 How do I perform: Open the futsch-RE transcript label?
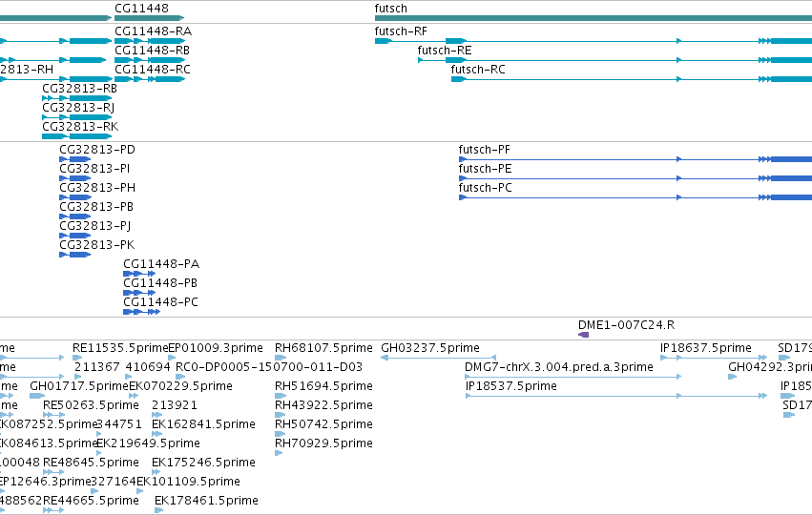point(445,51)
